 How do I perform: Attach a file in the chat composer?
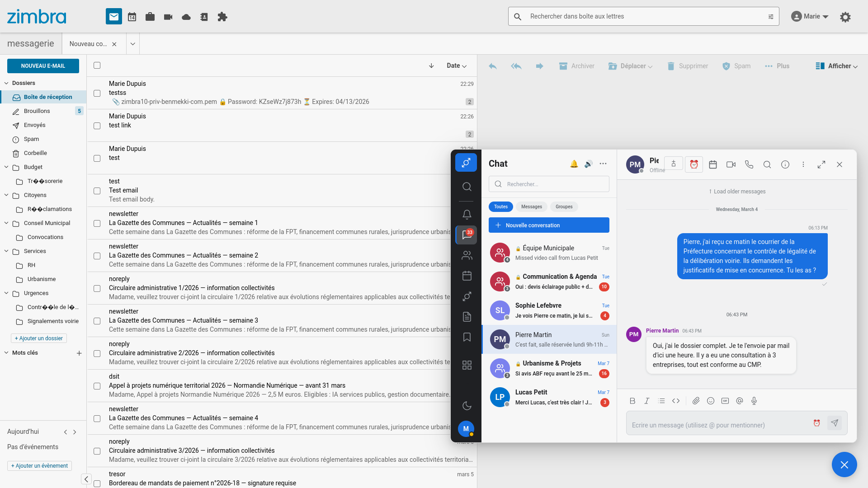click(x=696, y=401)
